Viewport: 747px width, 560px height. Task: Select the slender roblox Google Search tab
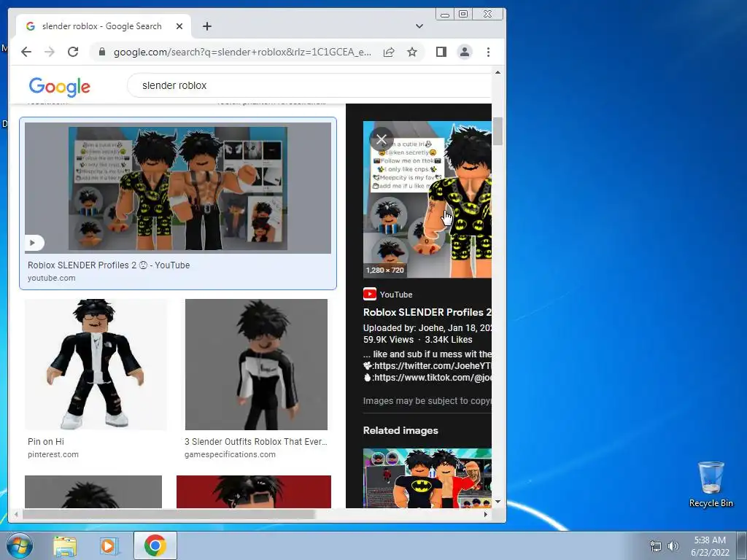pos(104,26)
